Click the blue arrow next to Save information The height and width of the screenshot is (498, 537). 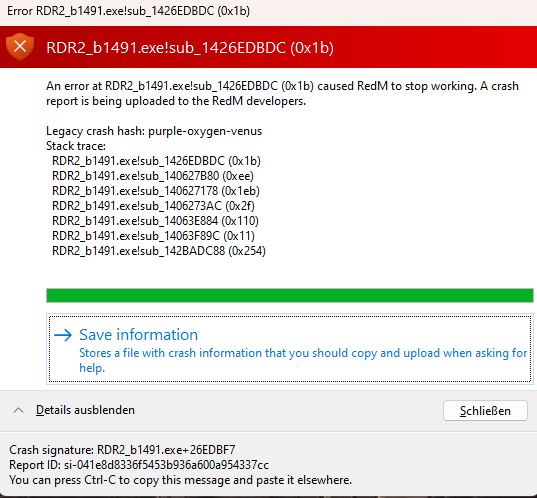[x=63, y=335]
